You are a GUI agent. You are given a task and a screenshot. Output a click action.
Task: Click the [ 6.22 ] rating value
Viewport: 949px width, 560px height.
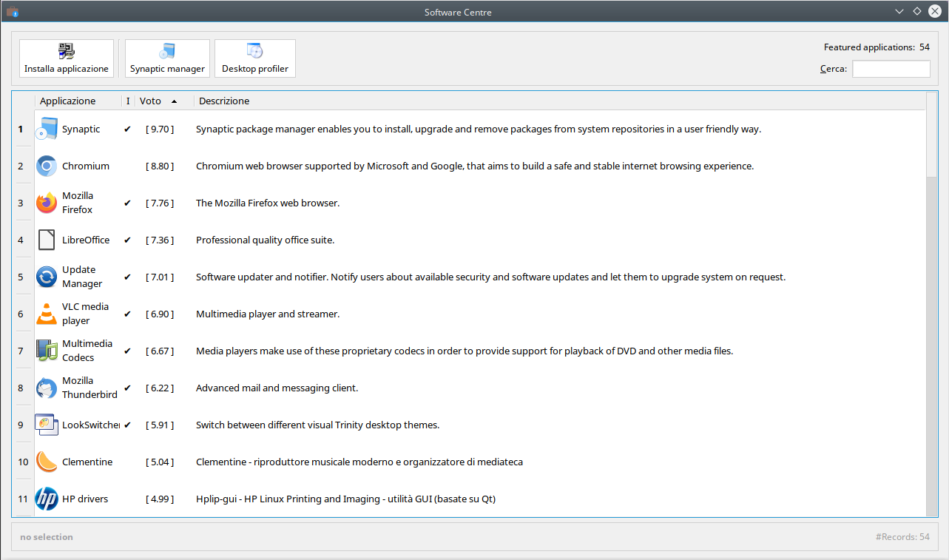click(160, 388)
